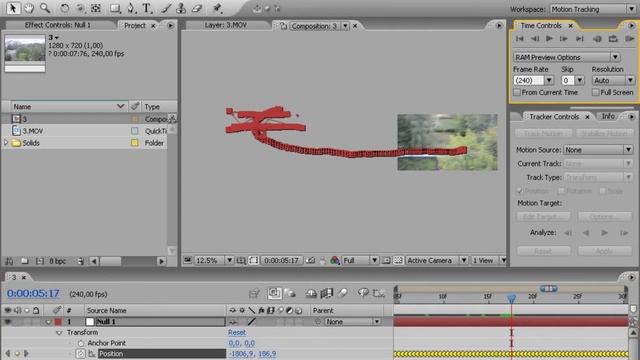Screen dimensions: 640x360
Task: Click show channel RGB icon in viewer
Action: [x=335, y=260]
